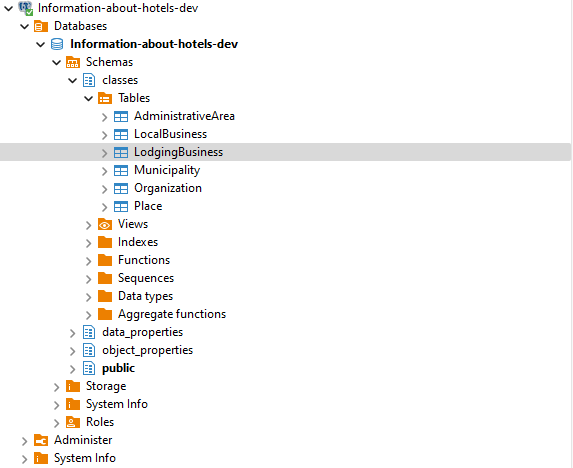Click the classes schema icon
The height and width of the screenshot is (468, 573).
click(x=89, y=80)
